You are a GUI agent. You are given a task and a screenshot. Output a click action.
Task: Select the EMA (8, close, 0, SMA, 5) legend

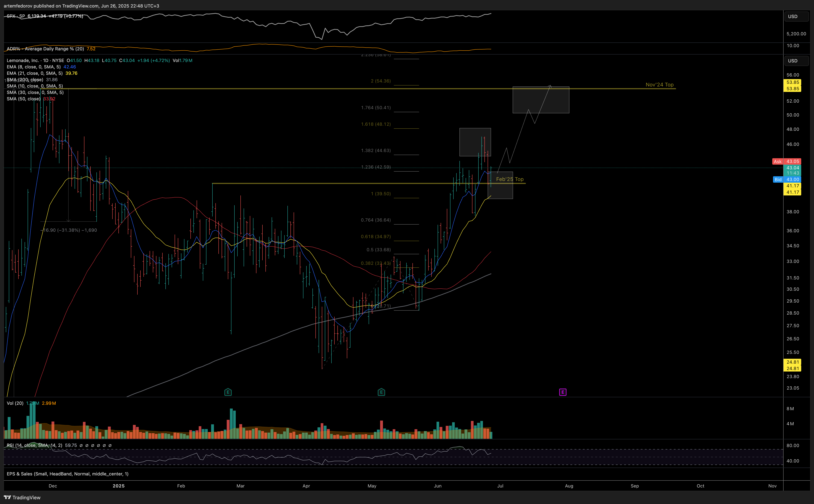pyautogui.click(x=34, y=67)
